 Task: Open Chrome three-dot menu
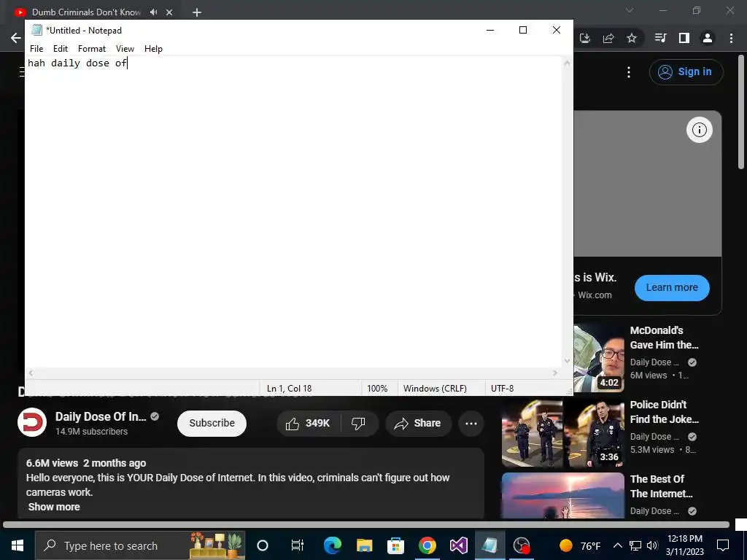point(731,38)
